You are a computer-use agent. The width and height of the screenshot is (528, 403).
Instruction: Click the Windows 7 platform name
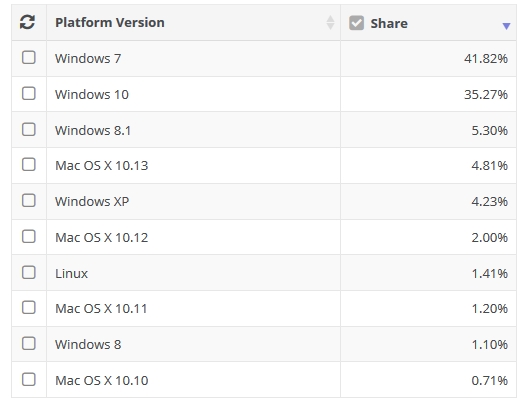(x=88, y=59)
